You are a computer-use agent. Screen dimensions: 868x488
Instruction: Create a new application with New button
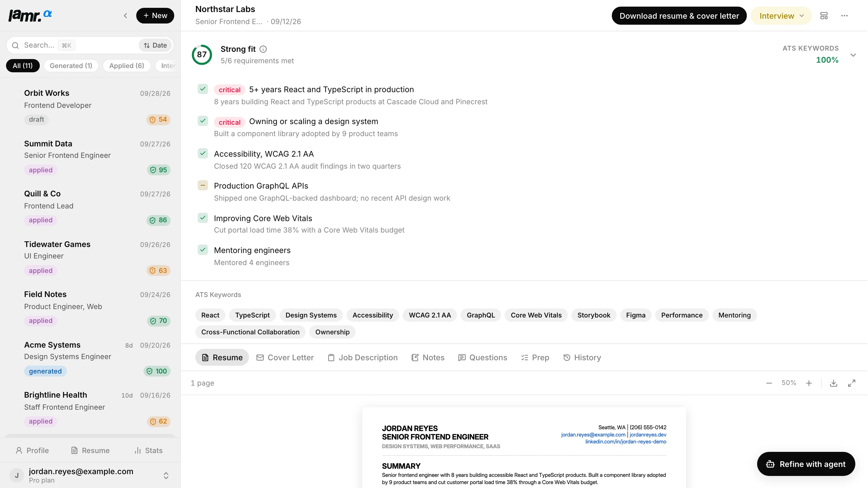(155, 15)
